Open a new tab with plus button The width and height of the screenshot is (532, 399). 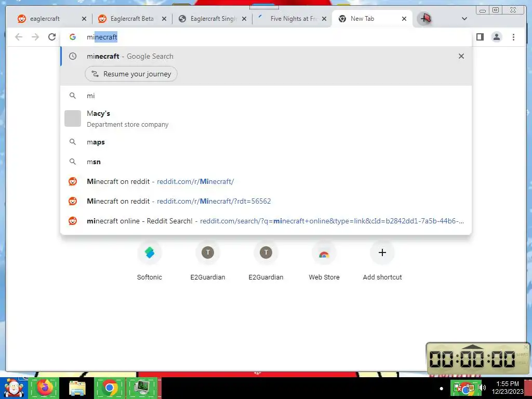[x=424, y=19]
